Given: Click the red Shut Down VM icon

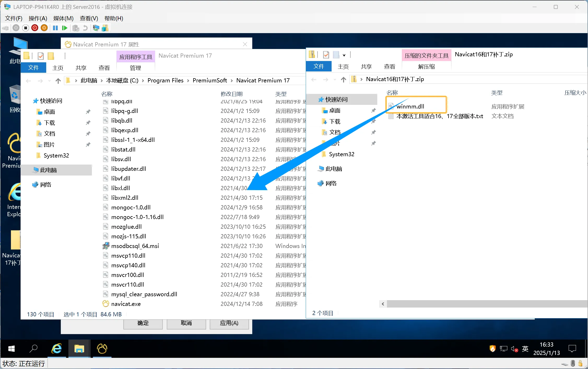Looking at the screenshot, I should [x=35, y=28].
